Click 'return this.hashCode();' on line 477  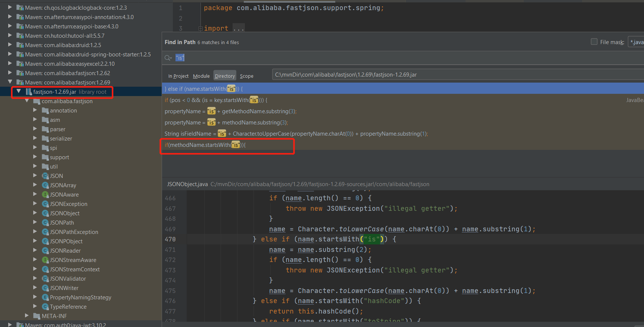[x=316, y=311]
